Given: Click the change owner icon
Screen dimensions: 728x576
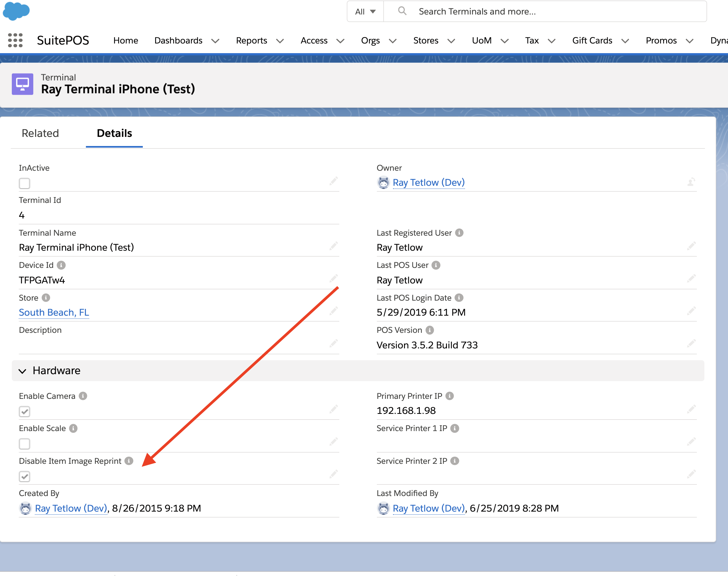Looking at the screenshot, I should pos(691,182).
